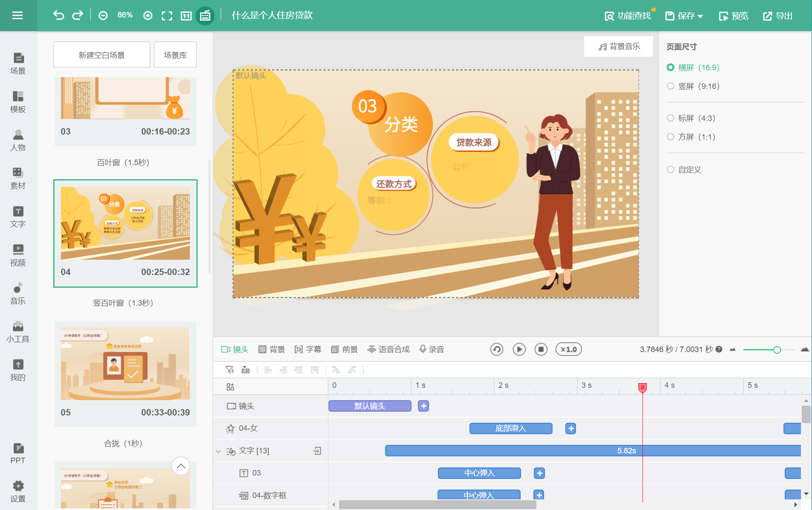Click the timeline filter icon

coord(230,370)
